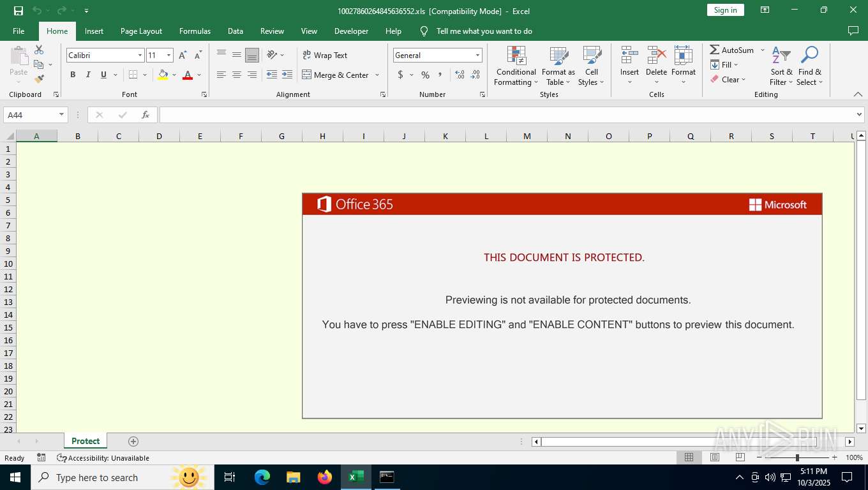Expand the formula bar
Screen dimensions: 868x490
[859, 115]
